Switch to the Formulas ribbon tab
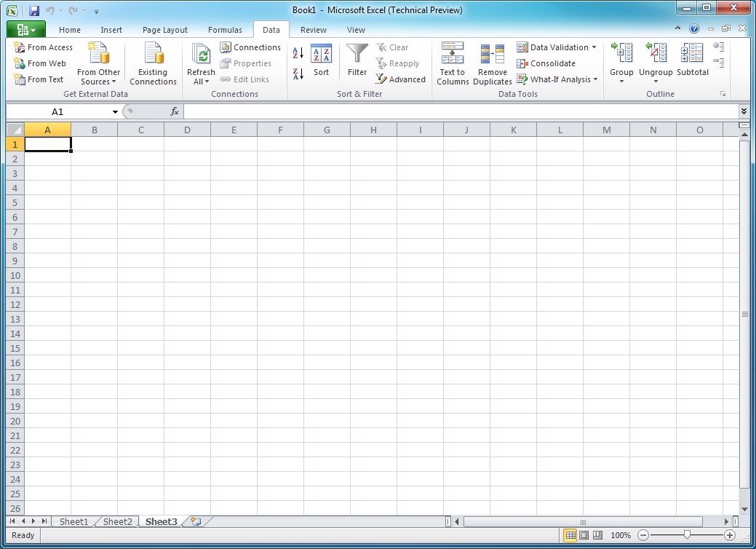 tap(225, 30)
